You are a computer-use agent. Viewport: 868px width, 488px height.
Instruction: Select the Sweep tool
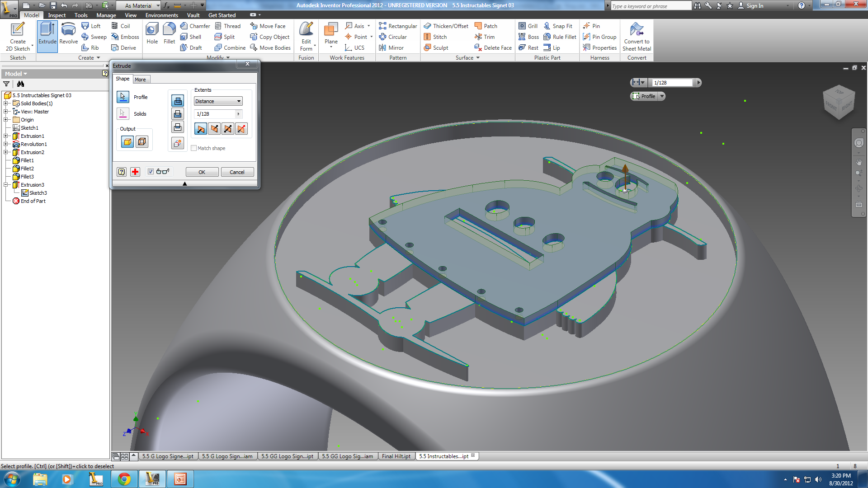[x=94, y=37]
